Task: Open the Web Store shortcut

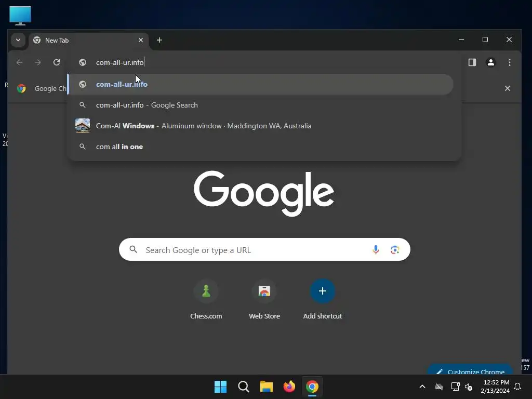Action: point(264,300)
